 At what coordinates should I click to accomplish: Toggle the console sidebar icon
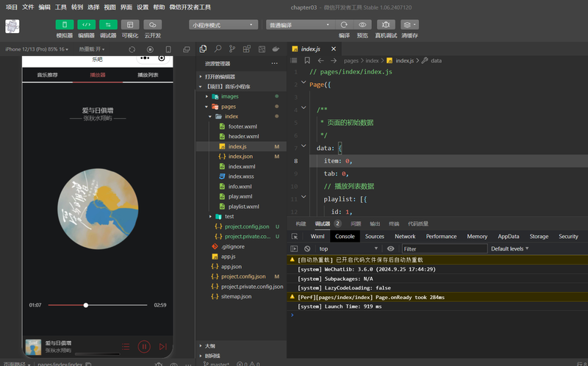pos(295,248)
